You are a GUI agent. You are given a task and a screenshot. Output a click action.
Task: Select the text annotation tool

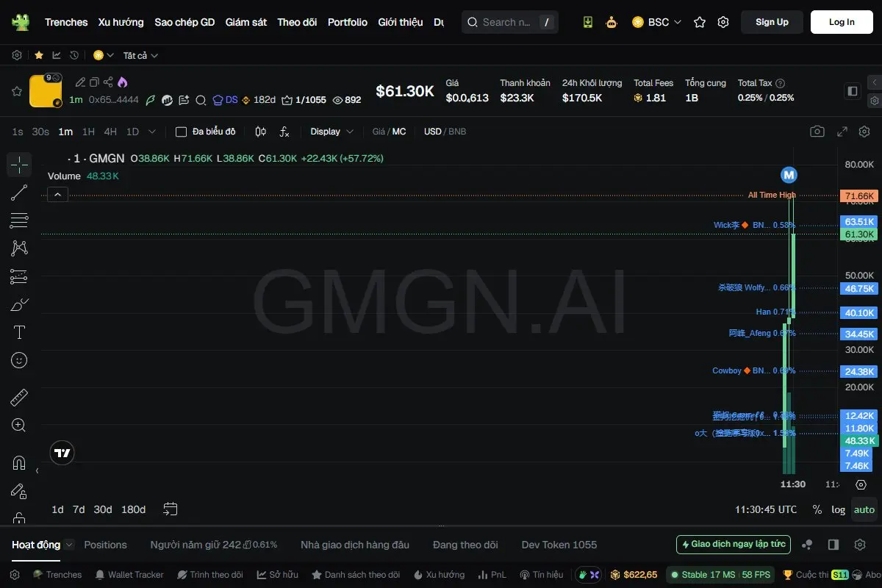[19, 332]
